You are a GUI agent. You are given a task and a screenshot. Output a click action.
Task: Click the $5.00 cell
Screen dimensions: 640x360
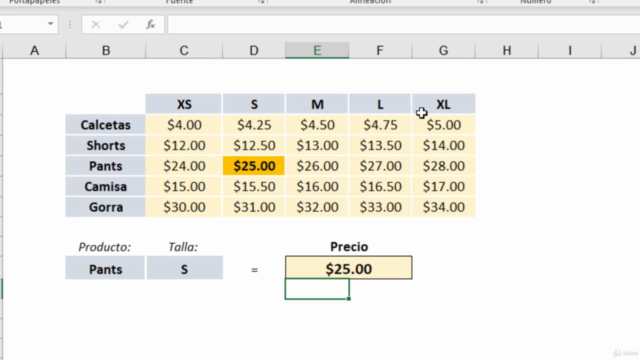point(444,124)
